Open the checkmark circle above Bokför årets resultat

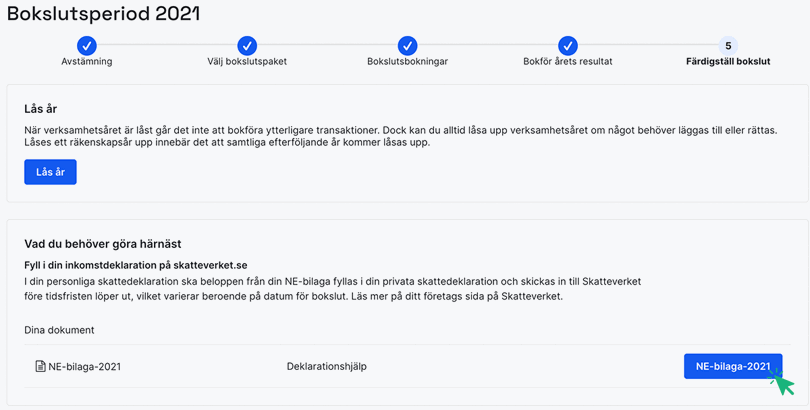coord(567,45)
